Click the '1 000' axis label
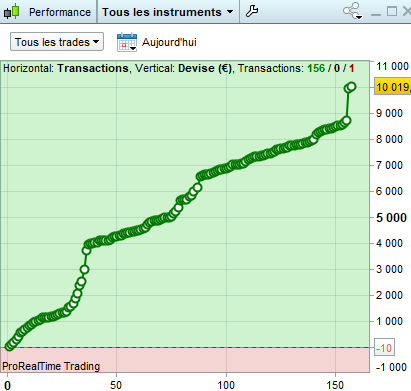This screenshot has height=391, width=411. coord(389,321)
